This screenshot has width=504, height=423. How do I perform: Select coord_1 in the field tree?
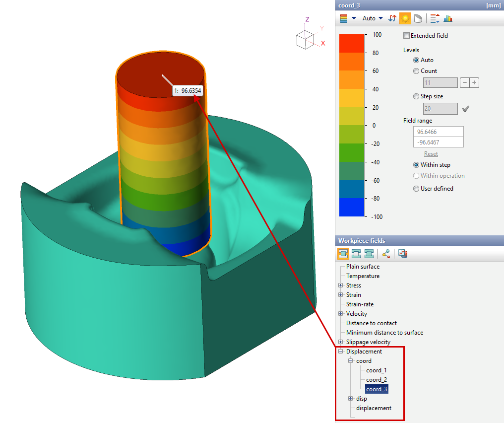coord(376,370)
